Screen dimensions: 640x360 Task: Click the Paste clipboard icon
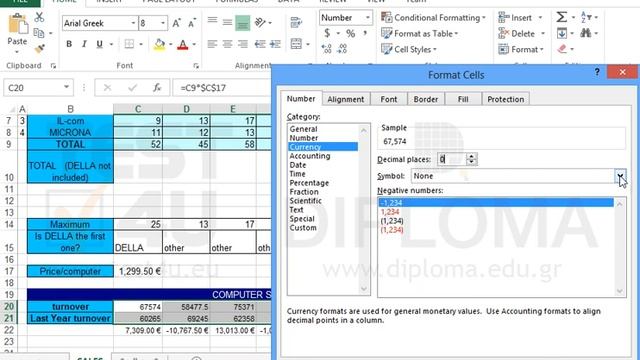[x=18, y=24]
